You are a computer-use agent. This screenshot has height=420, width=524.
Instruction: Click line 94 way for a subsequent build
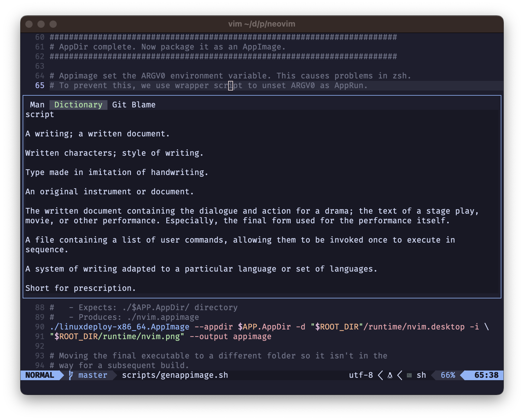[119, 365]
